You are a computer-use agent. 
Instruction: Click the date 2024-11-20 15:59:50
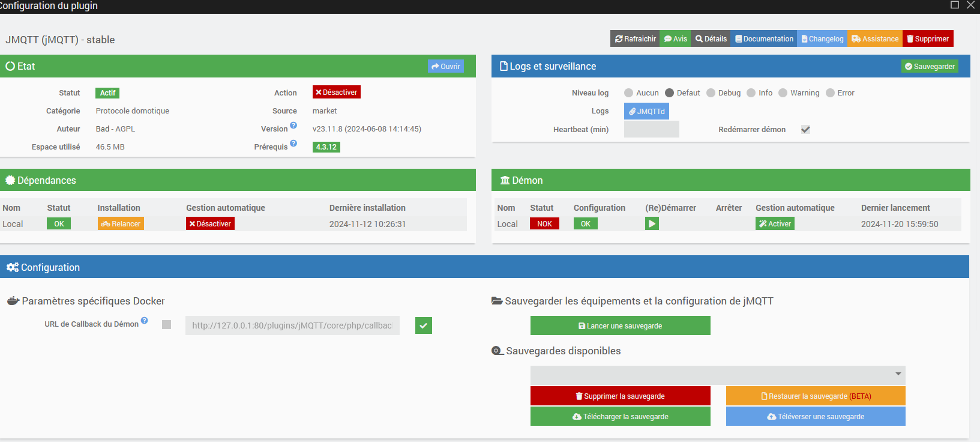point(900,224)
